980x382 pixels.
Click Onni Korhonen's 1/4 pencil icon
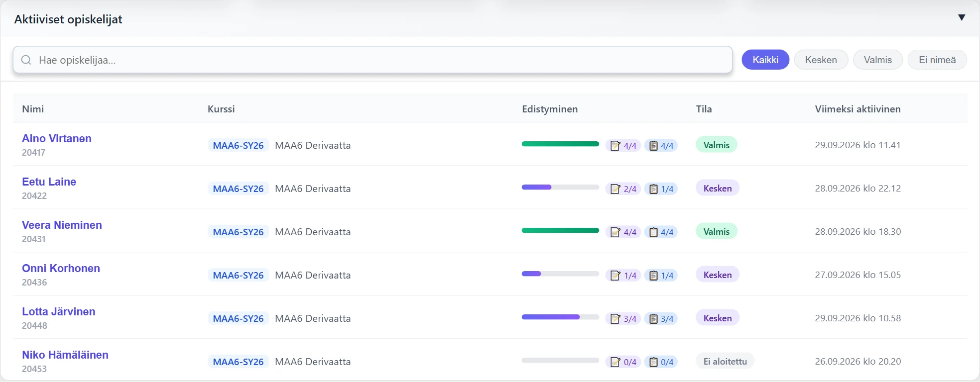615,276
